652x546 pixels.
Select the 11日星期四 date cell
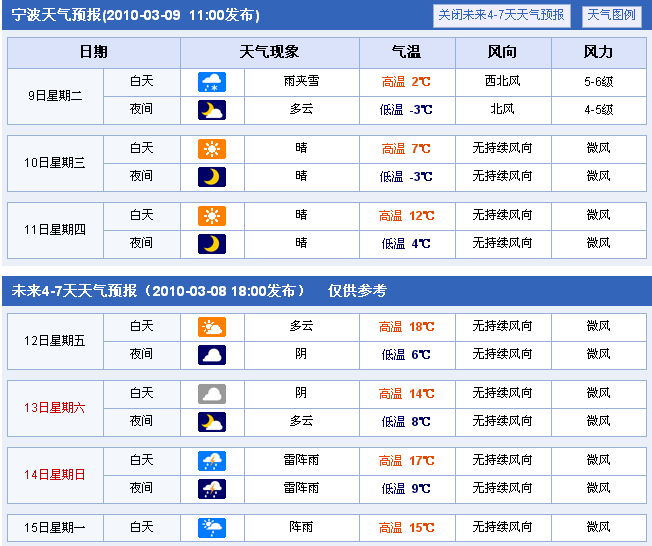click(x=55, y=230)
